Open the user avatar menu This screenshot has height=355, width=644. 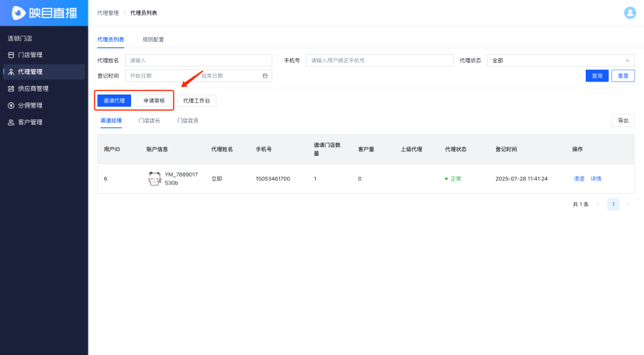click(629, 12)
